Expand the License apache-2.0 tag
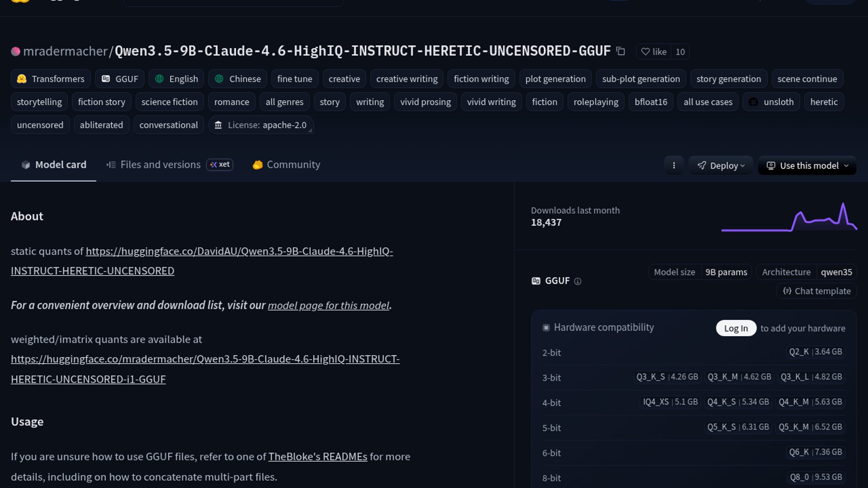The image size is (868, 488). 261,125
